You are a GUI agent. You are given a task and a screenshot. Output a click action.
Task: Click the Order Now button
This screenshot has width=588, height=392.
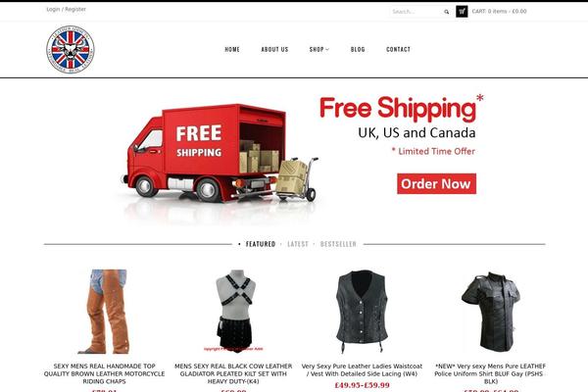(x=436, y=184)
